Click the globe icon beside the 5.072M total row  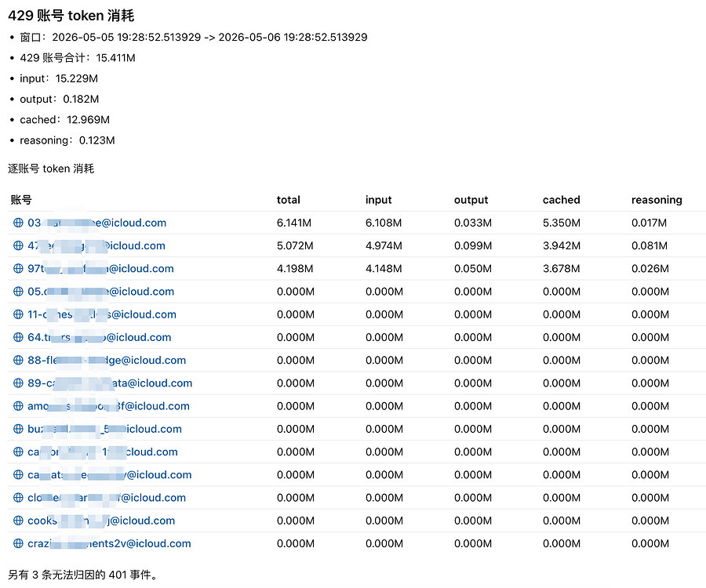[x=18, y=245]
